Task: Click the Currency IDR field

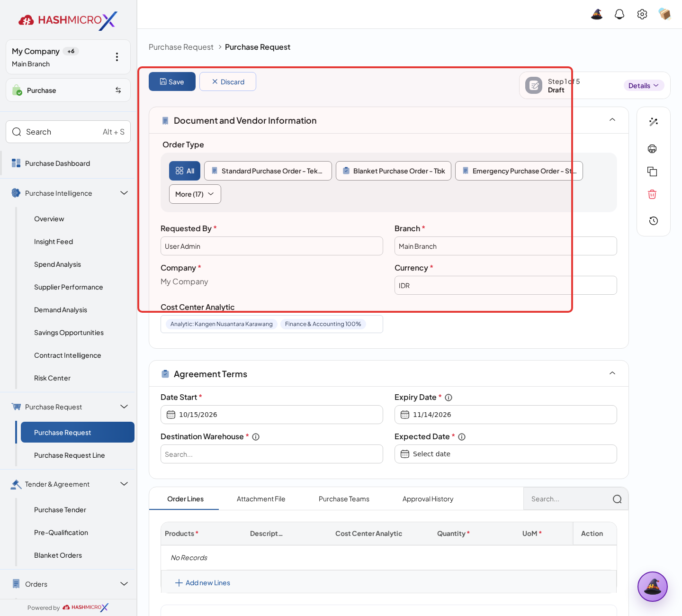Action: point(506,285)
